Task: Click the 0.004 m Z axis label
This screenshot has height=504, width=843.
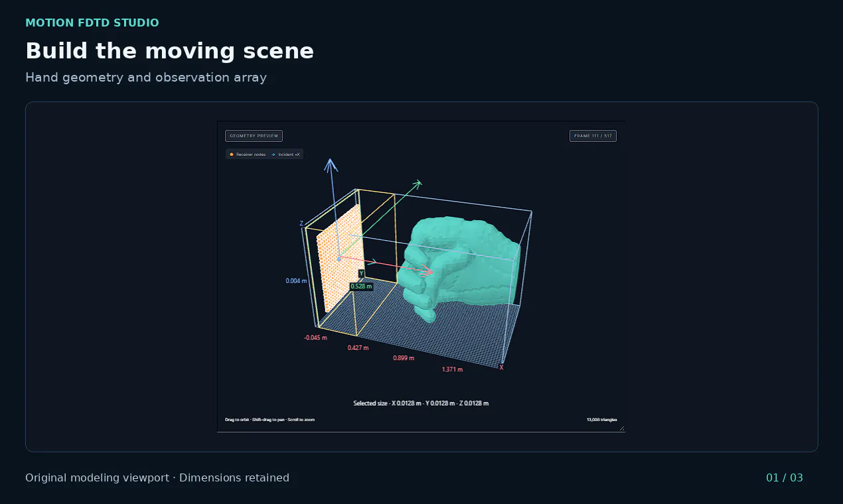Action: tap(296, 281)
